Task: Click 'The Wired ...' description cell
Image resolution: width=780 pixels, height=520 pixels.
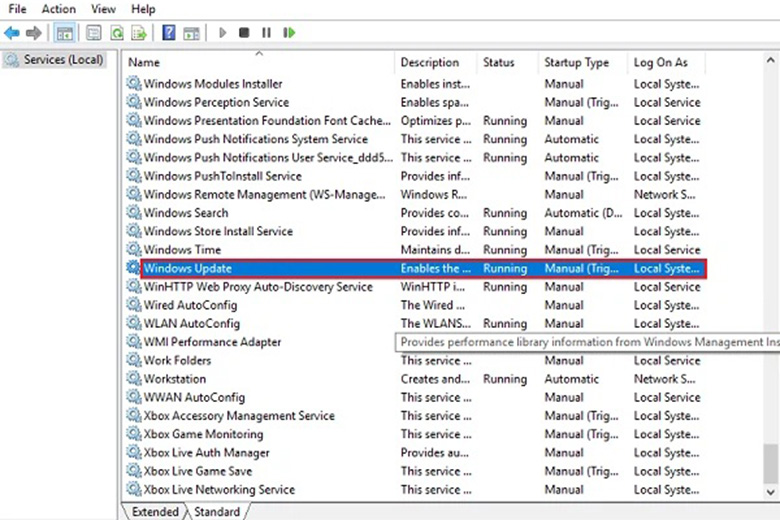Action: point(433,305)
